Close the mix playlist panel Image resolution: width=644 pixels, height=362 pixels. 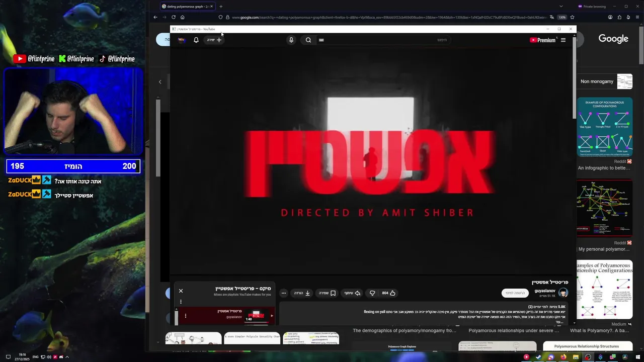point(181,291)
